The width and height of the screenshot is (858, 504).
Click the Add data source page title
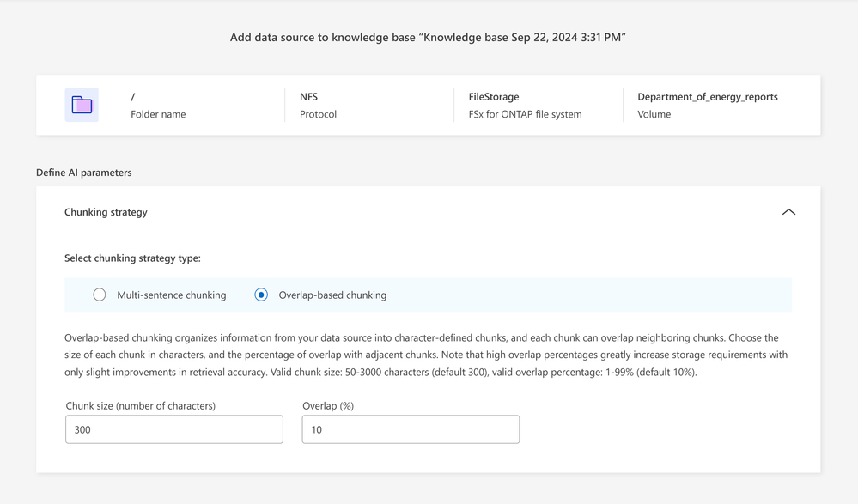(428, 38)
